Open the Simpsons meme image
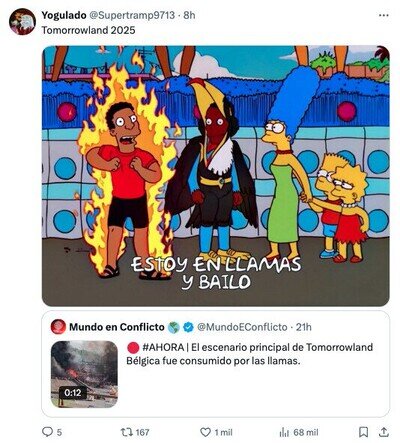This screenshot has height=443, width=400. tap(216, 176)
